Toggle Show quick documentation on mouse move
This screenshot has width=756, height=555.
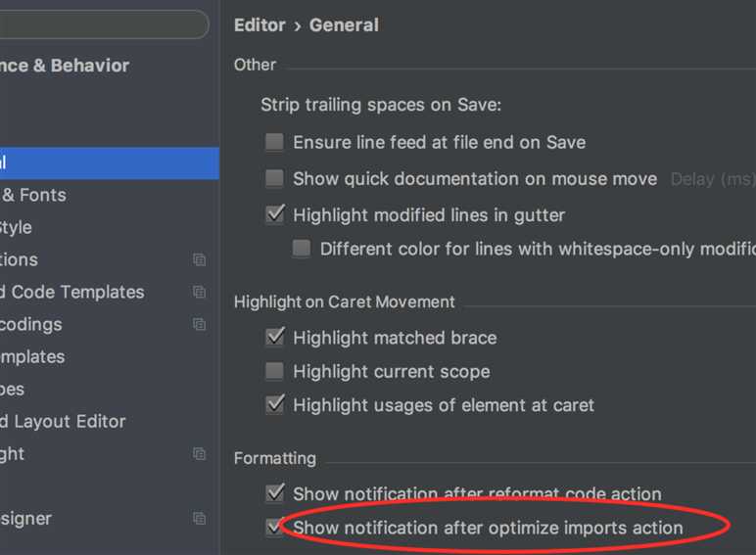tap(275, 179)
